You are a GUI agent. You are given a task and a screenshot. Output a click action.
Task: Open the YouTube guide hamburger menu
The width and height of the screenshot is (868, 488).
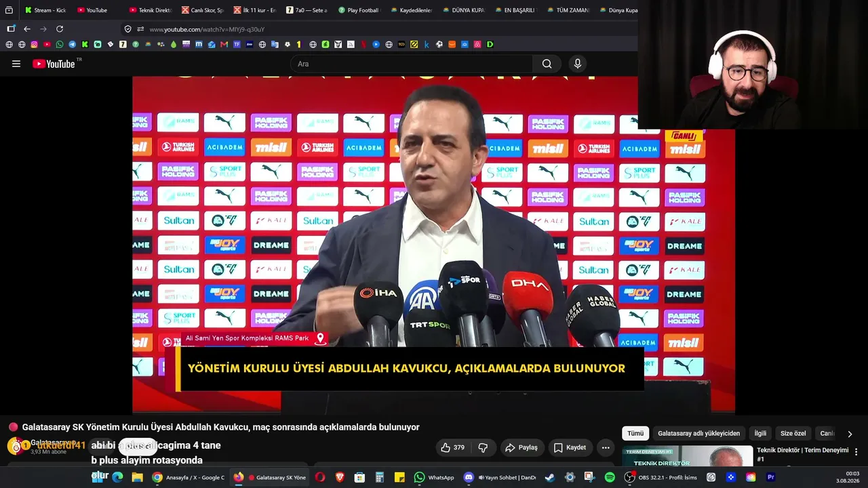point(16,64)
